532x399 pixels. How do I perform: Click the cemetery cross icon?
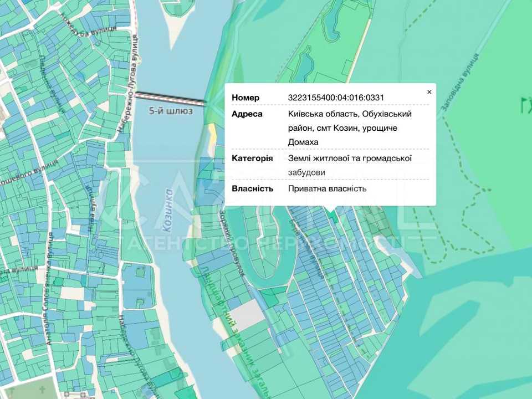[x=43, y=389]
